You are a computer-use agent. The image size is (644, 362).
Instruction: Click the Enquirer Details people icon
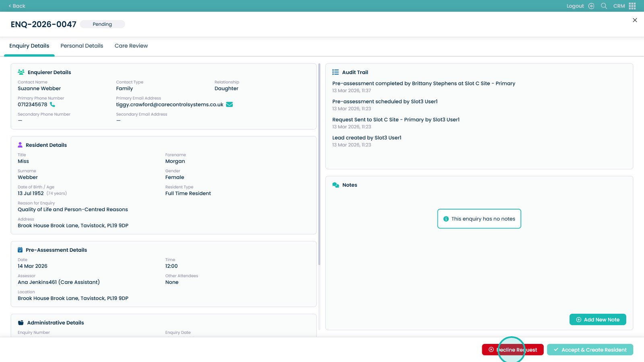pos(21,72)
